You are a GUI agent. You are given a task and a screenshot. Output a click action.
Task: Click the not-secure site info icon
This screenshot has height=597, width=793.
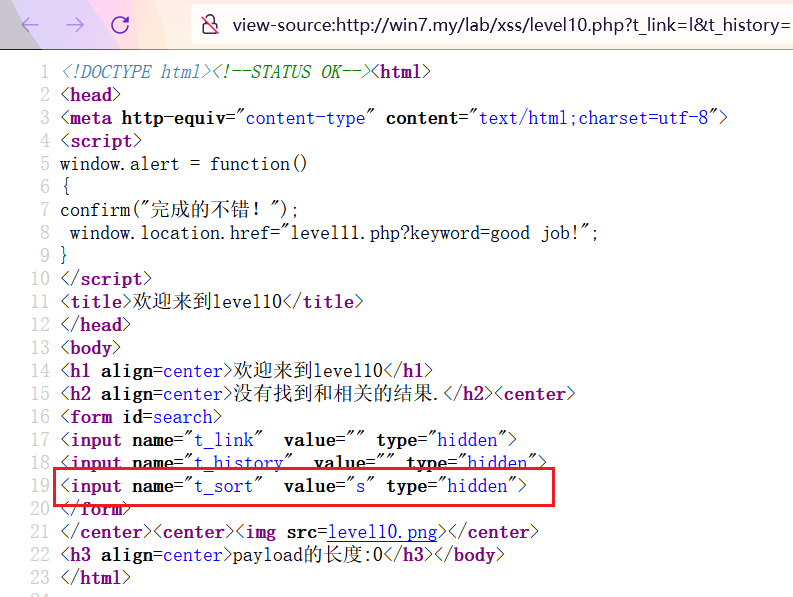[x=209, y=25]
